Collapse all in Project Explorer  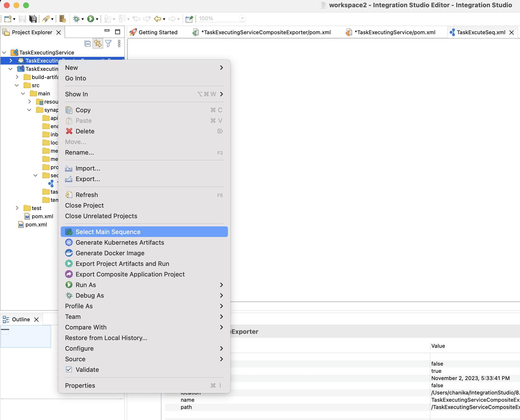click(x=87, y=44)
